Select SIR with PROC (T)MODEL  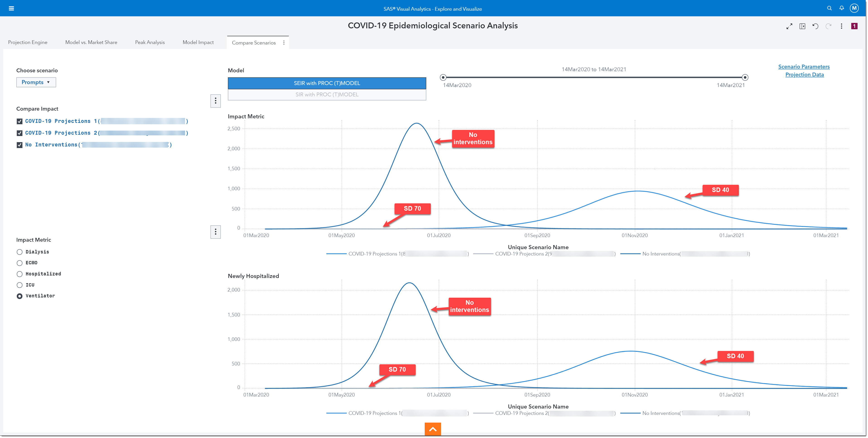click(x=326, y=95)
